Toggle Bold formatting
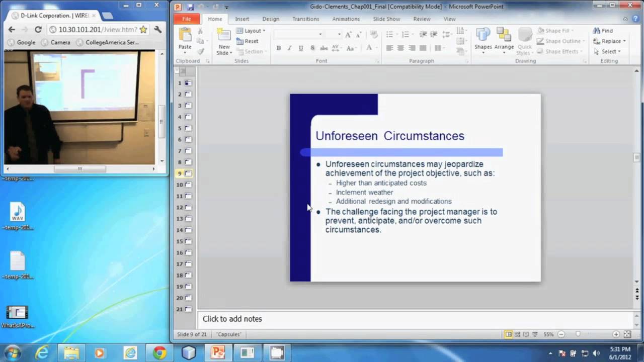Image resolution: width=644 pixels, height=362 pixels. pyautogui.click(x=278, y=48)
